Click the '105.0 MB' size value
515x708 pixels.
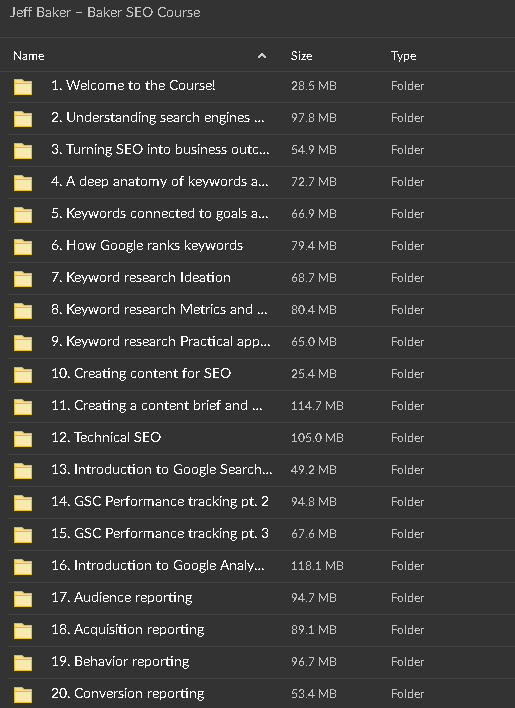(317, 438)
